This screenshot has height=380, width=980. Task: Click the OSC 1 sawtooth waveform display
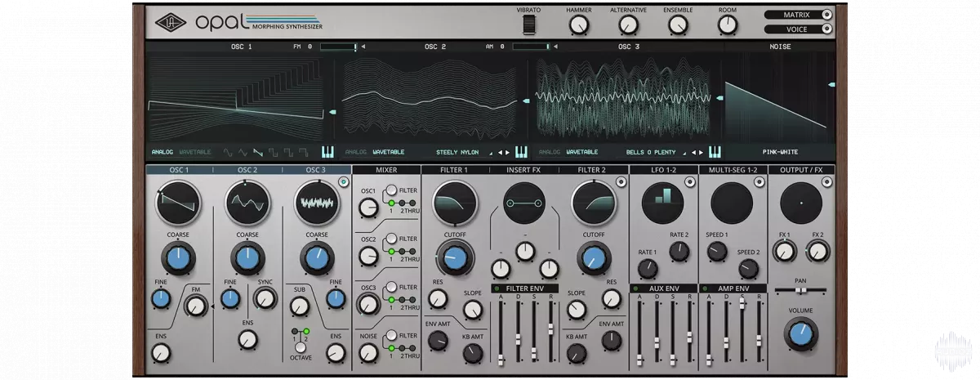click(178, 203)
